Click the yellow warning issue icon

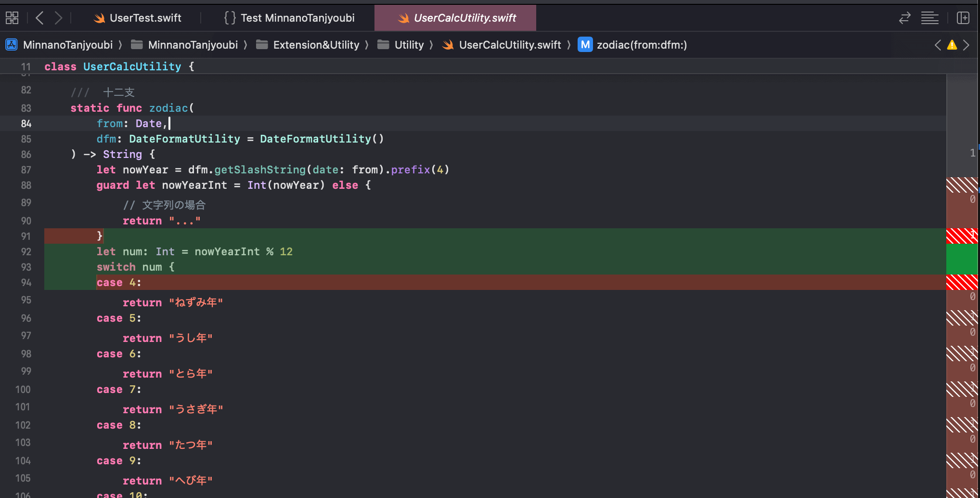coord(952,45)
